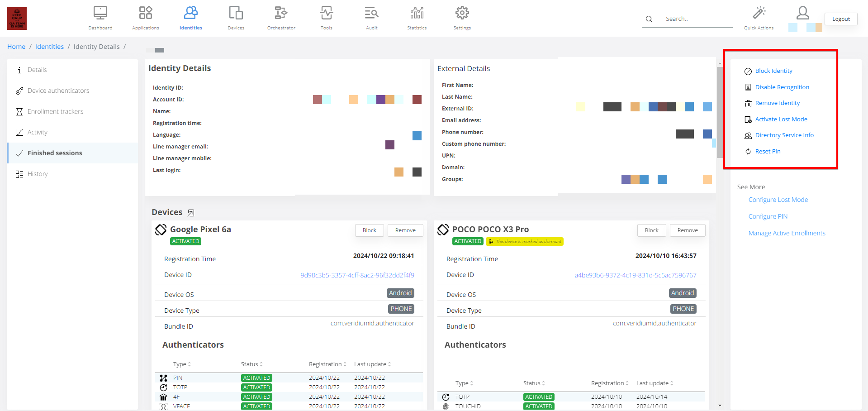
Task: Open the Tools navigation icon
Action: 326,13
